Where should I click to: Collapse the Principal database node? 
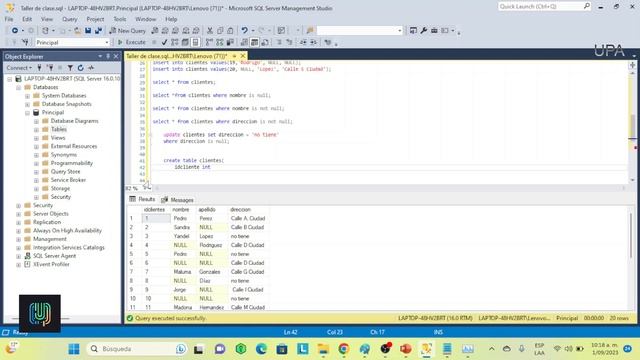pos(27,113)
